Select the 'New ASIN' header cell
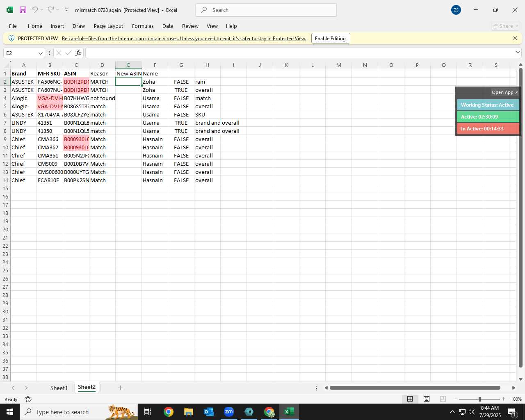 pos(128,73)
